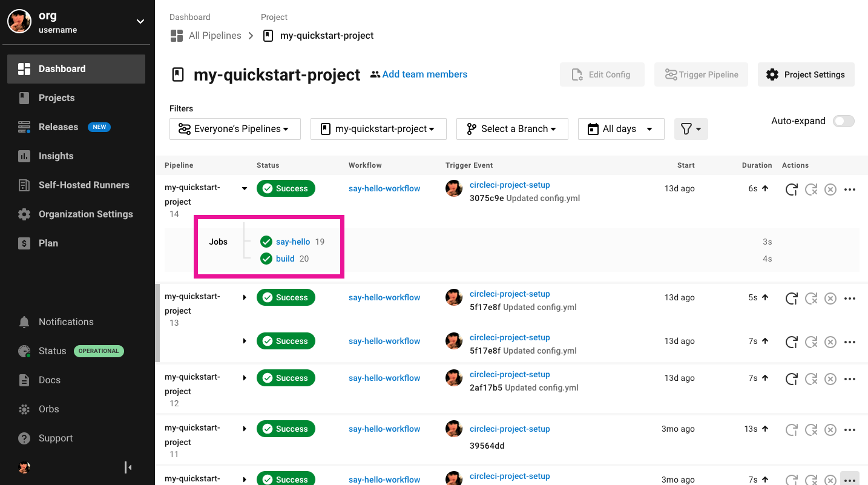Cancel workflow icon for pipeline 12
Screen dimensions: 868x485
point(830,379)
